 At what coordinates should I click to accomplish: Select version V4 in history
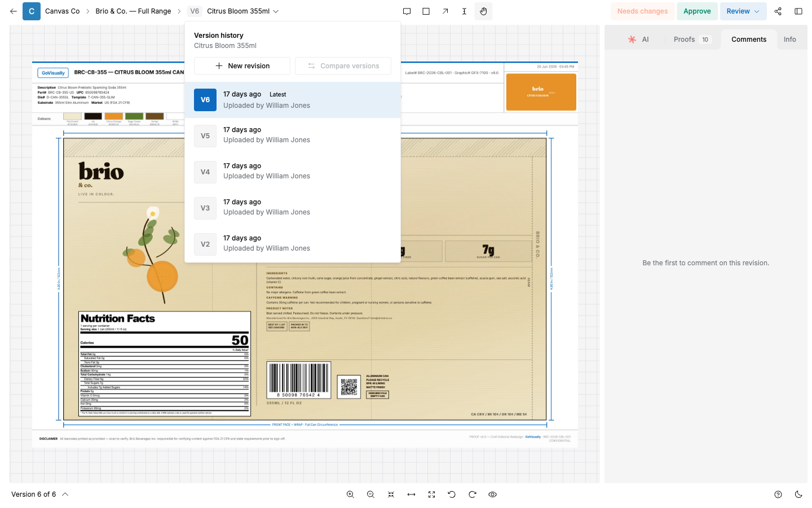293,172
